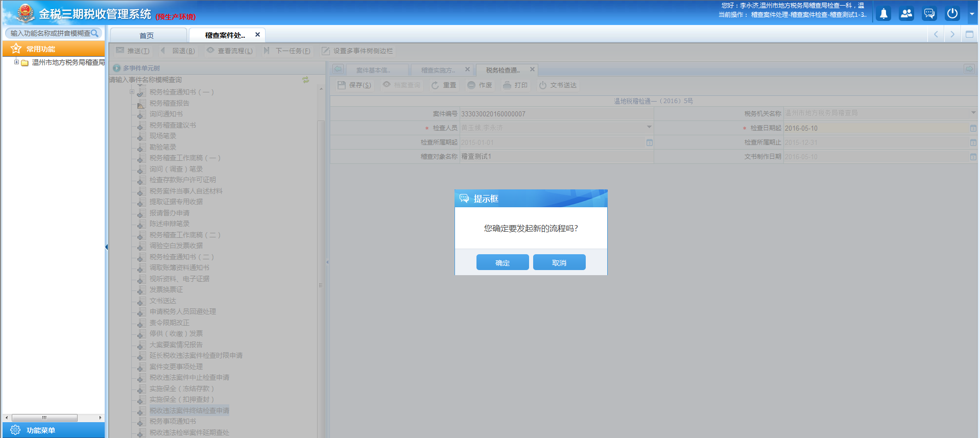The height and width of the screenshot is (438, 980).
Task: Click the 作废 void button
Action: 480,85
